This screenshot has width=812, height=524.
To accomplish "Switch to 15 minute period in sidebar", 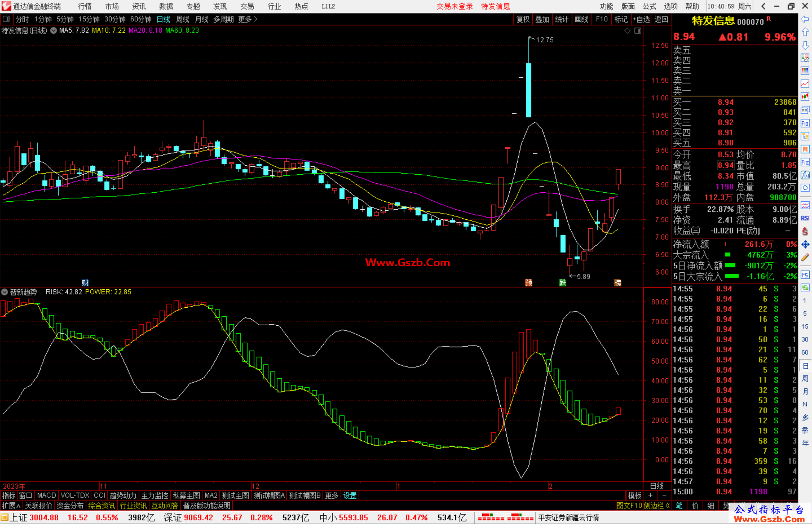I will click(805, 326).
